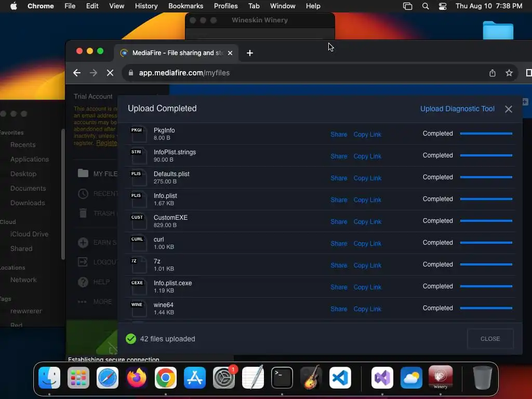
Task: Click the Register link in trial notice
Action: coord(107,143)
